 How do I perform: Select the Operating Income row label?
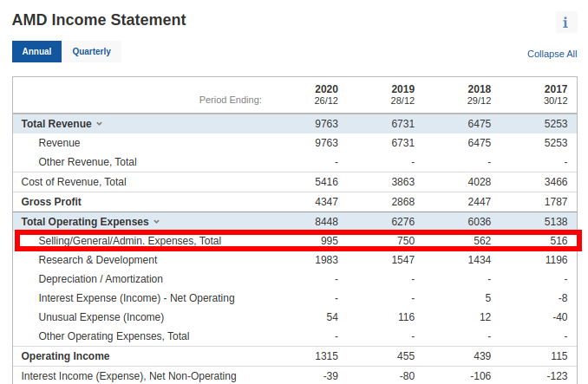pos(65,356)
